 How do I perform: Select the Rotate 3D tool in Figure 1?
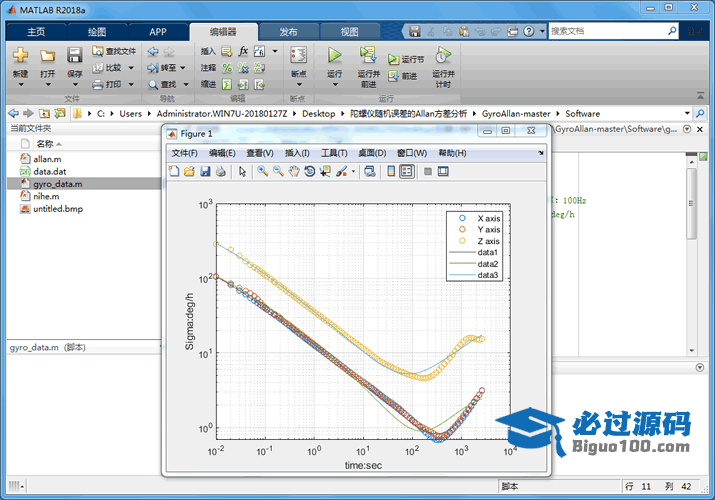coord(309,171)
